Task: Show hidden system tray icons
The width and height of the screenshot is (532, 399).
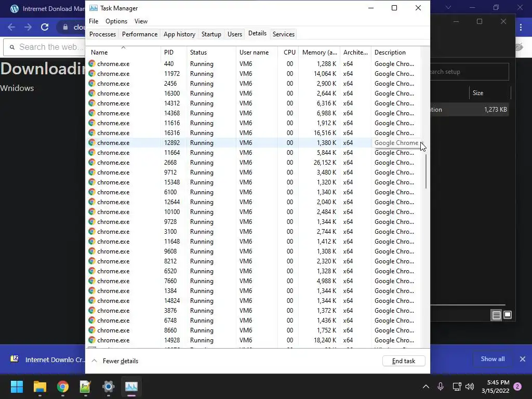Action: click(x=426, y=387)
